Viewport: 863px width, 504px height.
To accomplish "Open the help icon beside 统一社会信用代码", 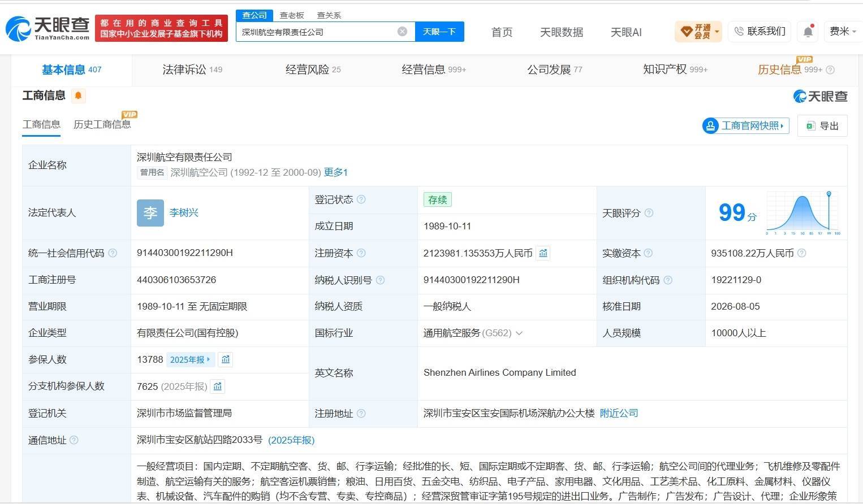I will pos(113,253).
